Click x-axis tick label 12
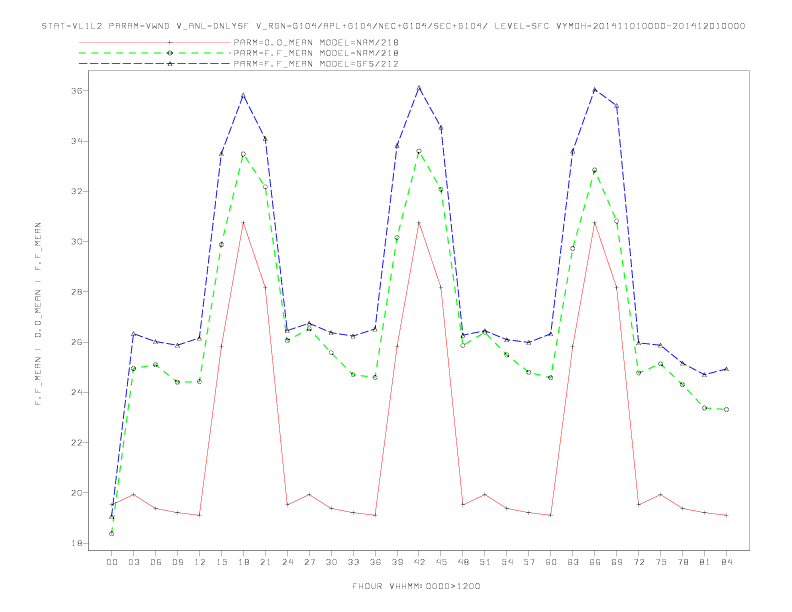Image resolution: width=792 pixels, height=612 pixels. pyautogui.click(x=200, y=562)
